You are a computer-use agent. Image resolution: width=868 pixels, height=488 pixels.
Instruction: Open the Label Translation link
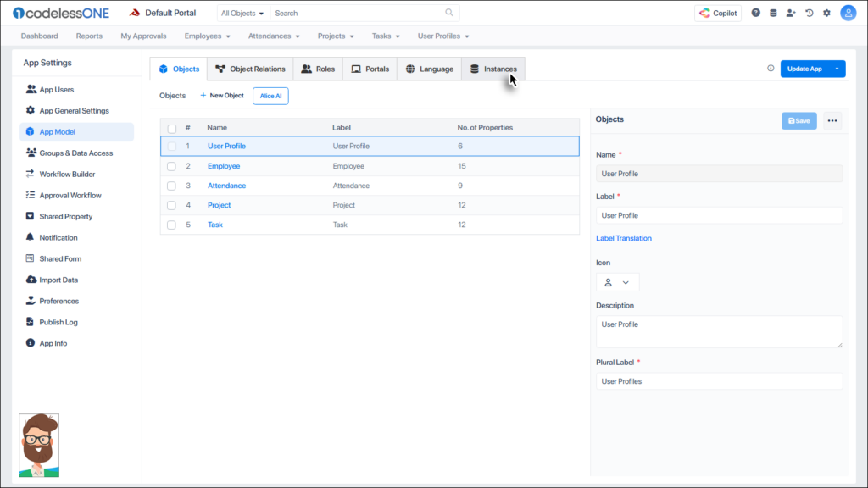(624, 238)
